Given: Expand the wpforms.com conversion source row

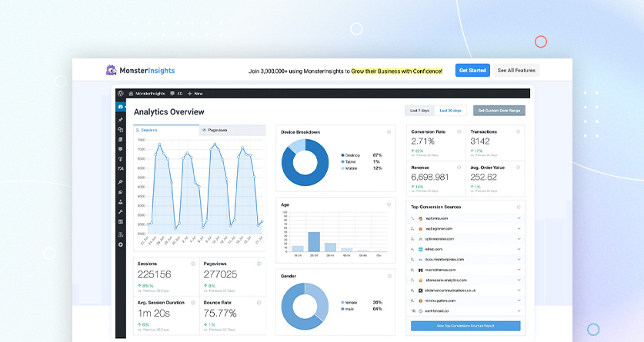Looking at the screenshot, I should point(519,218).
